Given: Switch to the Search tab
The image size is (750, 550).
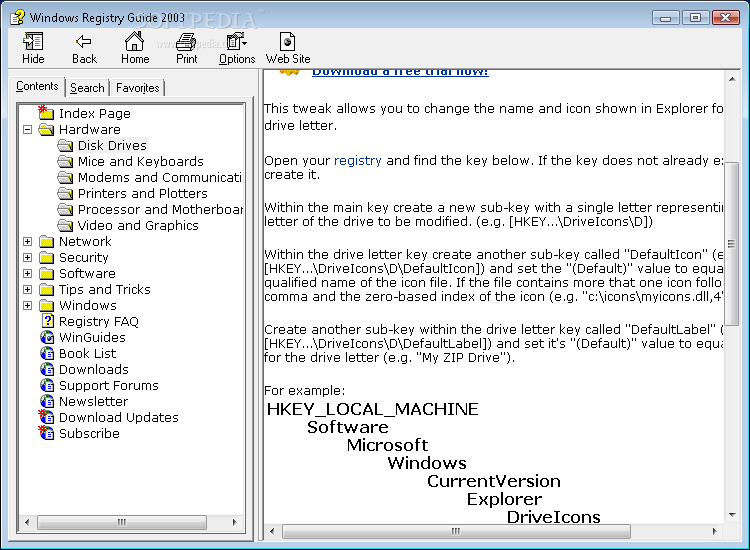Looking at the screenshot, I should pyautogui.click(x=87, y=88).
